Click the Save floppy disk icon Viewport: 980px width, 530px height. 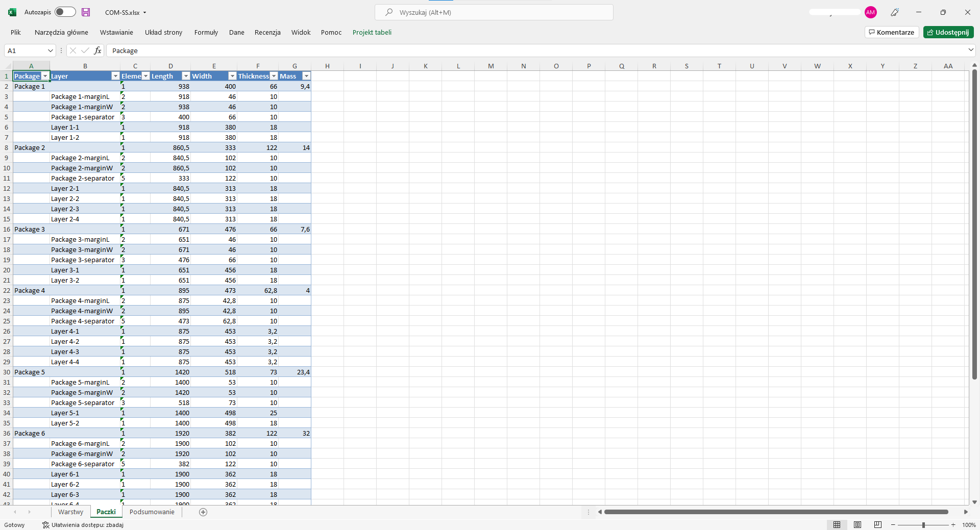[86, 12]
